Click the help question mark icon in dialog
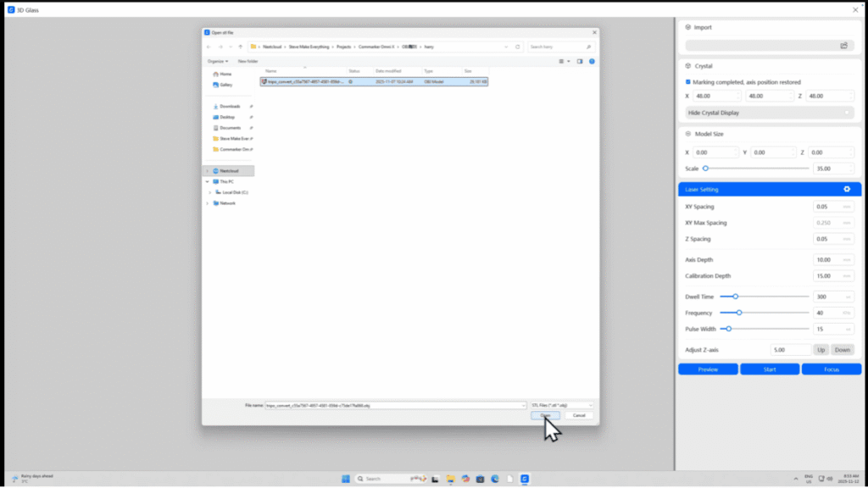The height and width of the screenshot is (488, 868). click(592, 61)
